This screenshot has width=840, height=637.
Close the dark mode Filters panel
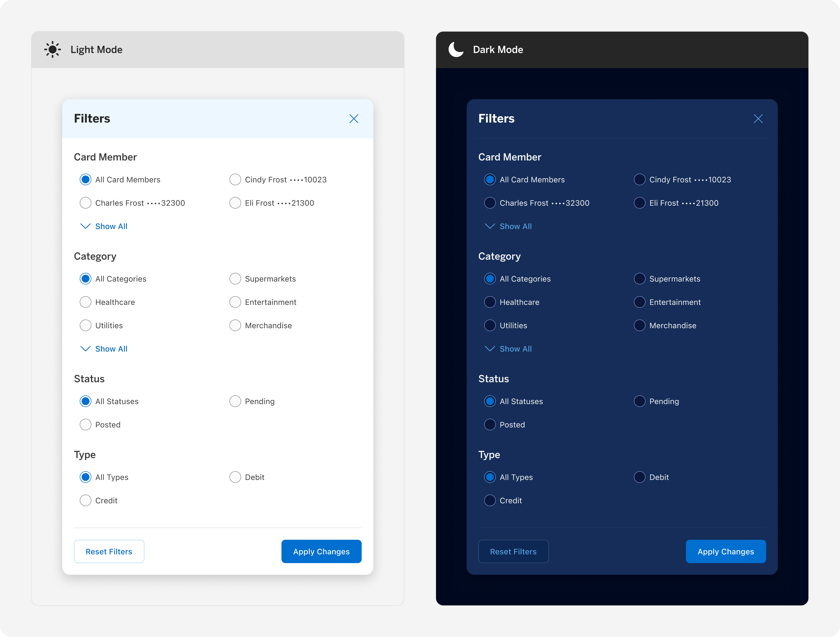click(x=758, y=119)
